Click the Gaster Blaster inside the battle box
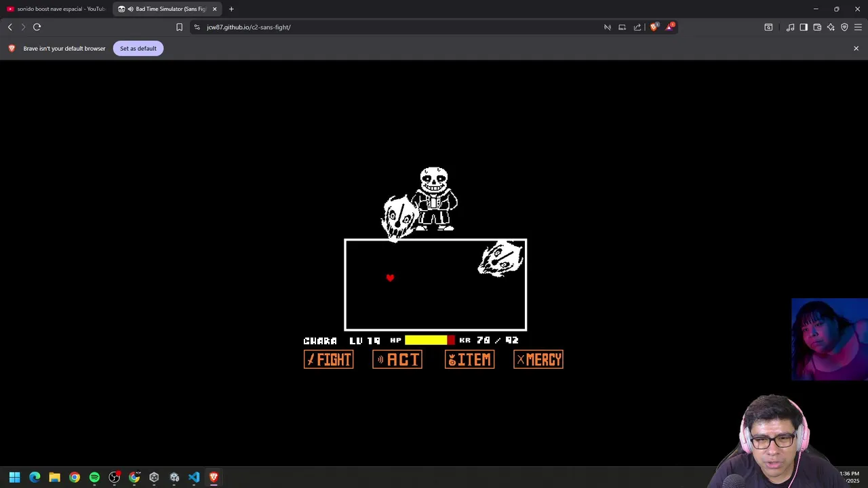The image size is (868, 488). click(501, 259)
